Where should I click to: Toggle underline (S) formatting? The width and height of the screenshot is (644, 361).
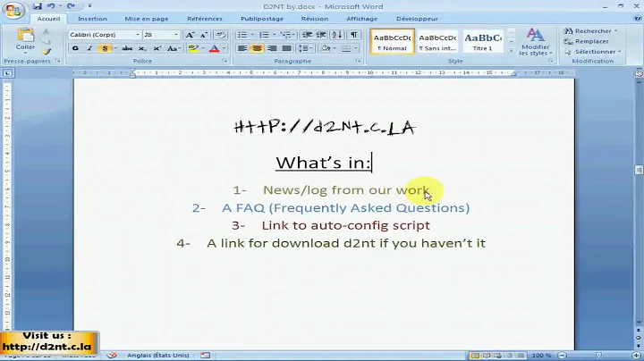(105, 48)
